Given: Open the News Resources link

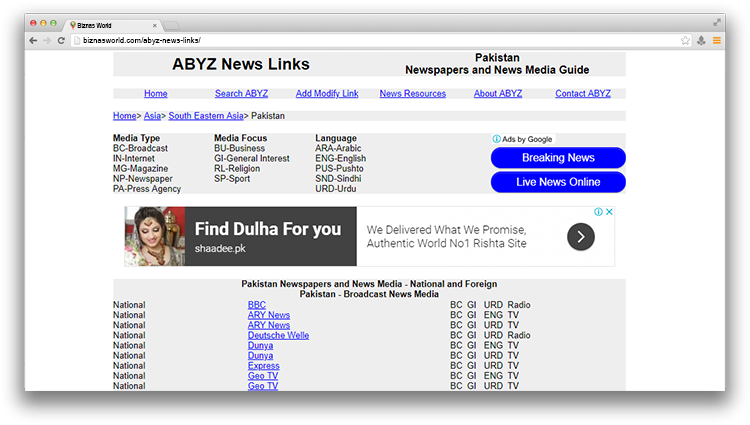Looking at the screenshot, I should (413, 94).
